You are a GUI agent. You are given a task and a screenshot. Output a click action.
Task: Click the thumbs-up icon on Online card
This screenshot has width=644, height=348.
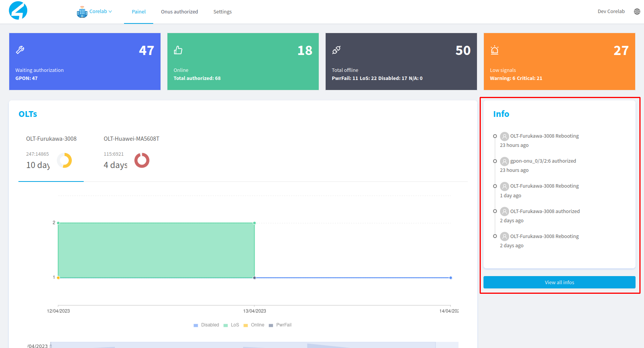point(179,50)
